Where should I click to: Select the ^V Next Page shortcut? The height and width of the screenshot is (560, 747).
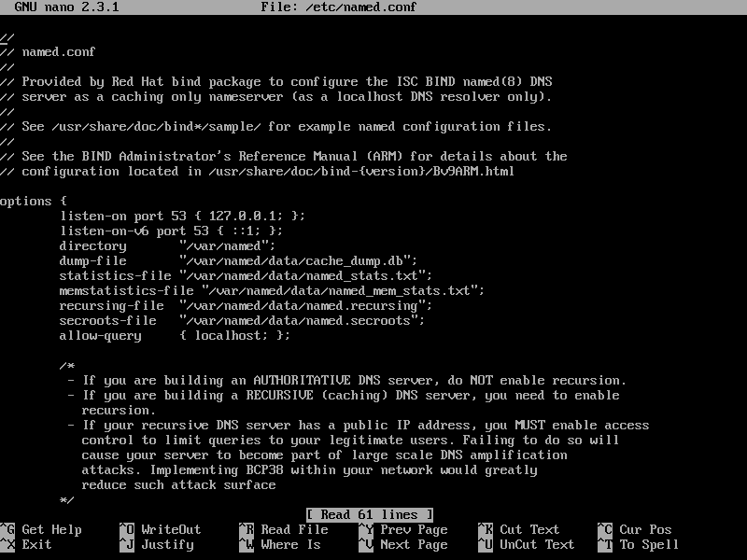click(403, 545)
